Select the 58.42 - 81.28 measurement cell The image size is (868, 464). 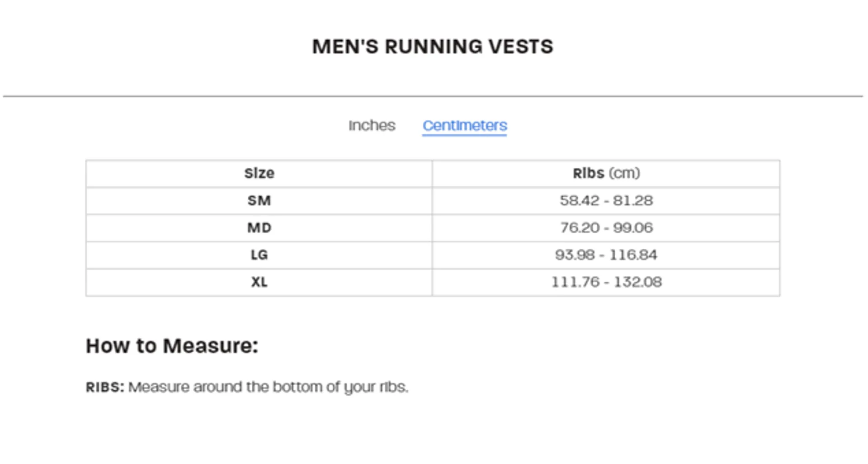[x=606, y=200]
